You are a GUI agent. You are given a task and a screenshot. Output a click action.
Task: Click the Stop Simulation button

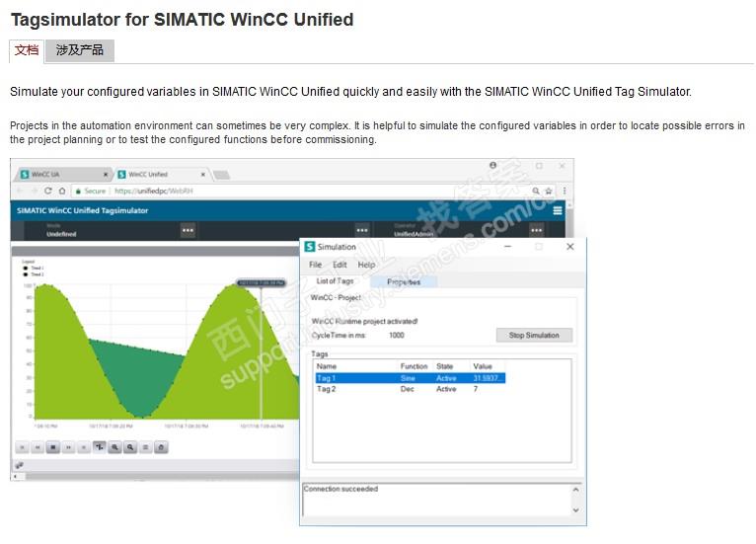[x=534, y=335]
